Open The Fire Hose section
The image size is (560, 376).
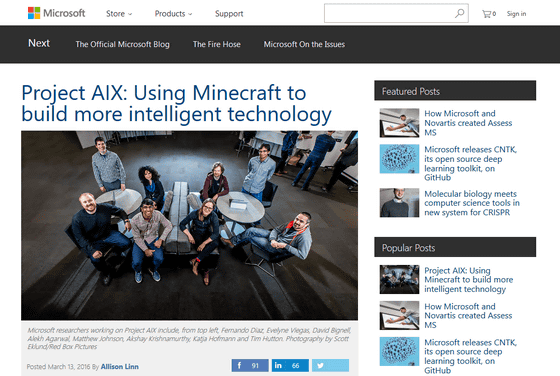pos(216,44)
